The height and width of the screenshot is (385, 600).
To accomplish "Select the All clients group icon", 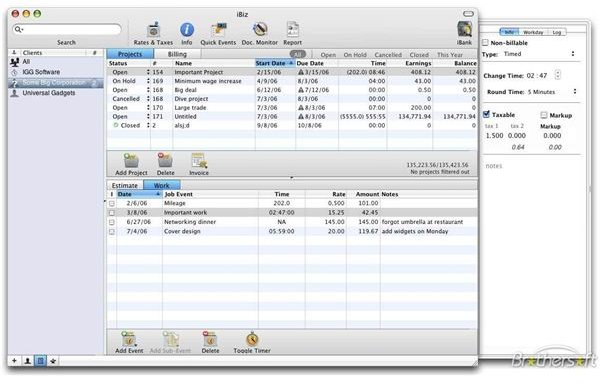I will [x=15, y=62].
